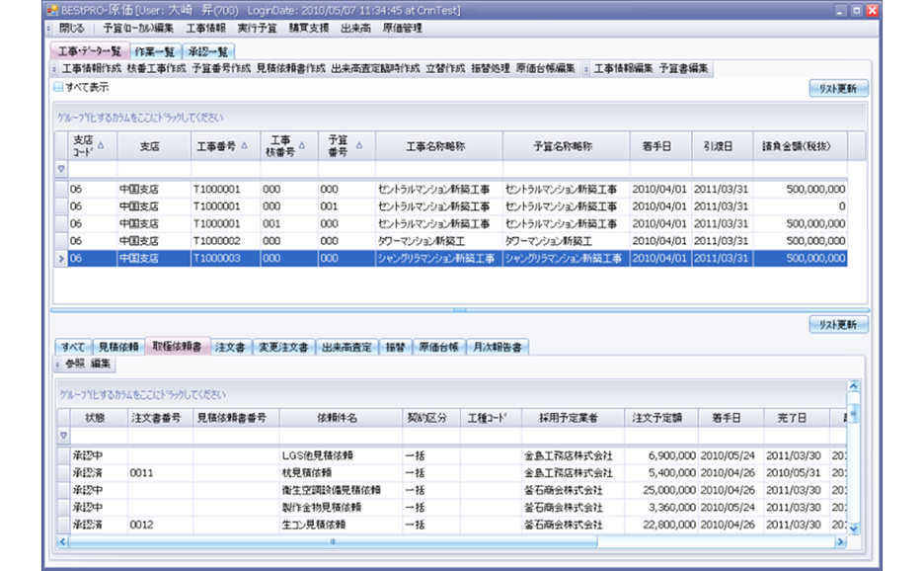Switch to the 月次報告書 tab
Viewport: 924px width, 571px height.
[x=500, y=347]
